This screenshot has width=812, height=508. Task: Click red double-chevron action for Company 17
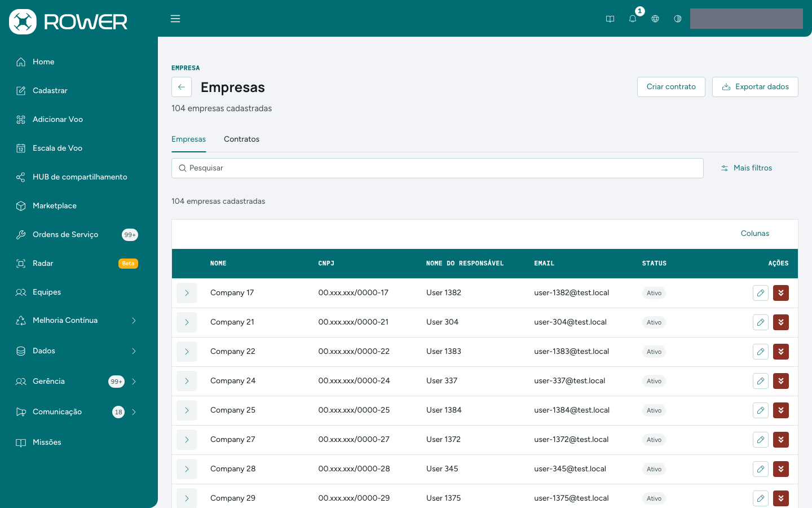[781, 293]
